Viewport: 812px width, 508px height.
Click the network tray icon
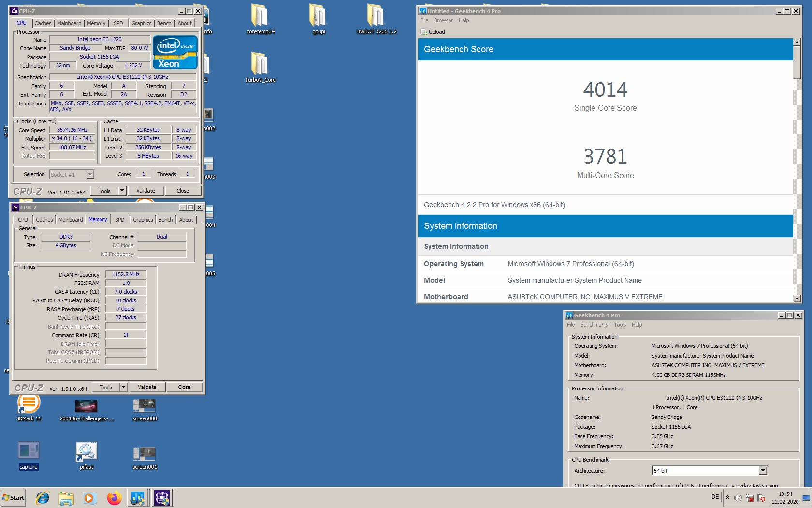tap(750, 498)
